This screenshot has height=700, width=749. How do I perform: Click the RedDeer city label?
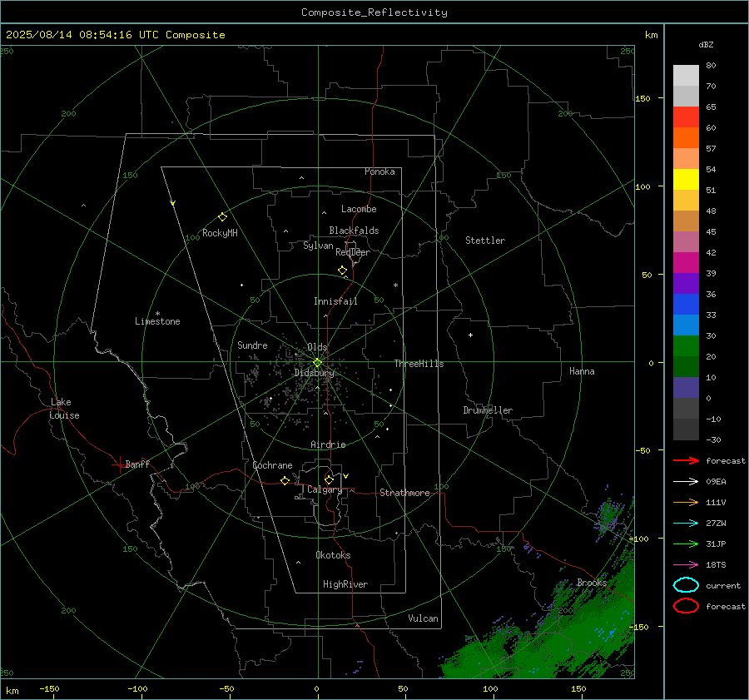click(353, 252)
